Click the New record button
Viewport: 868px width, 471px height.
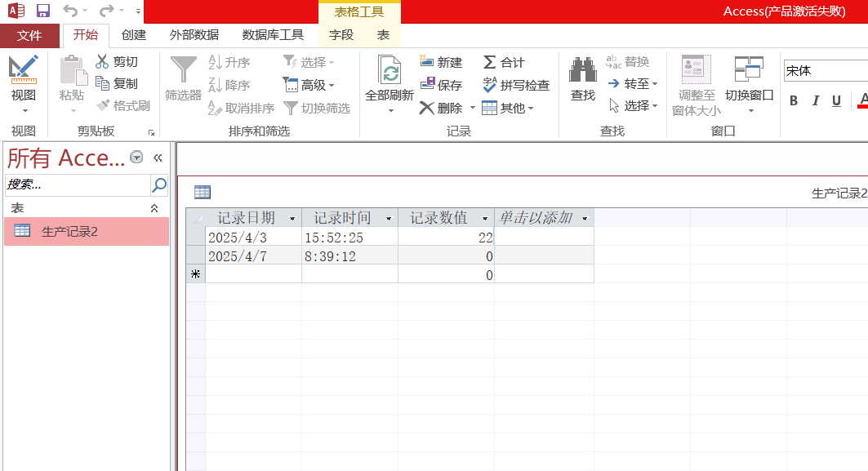[441, 62]
